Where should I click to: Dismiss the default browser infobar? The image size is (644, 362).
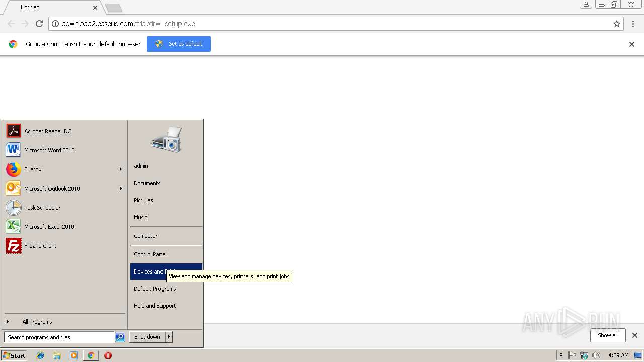(632, 44)
